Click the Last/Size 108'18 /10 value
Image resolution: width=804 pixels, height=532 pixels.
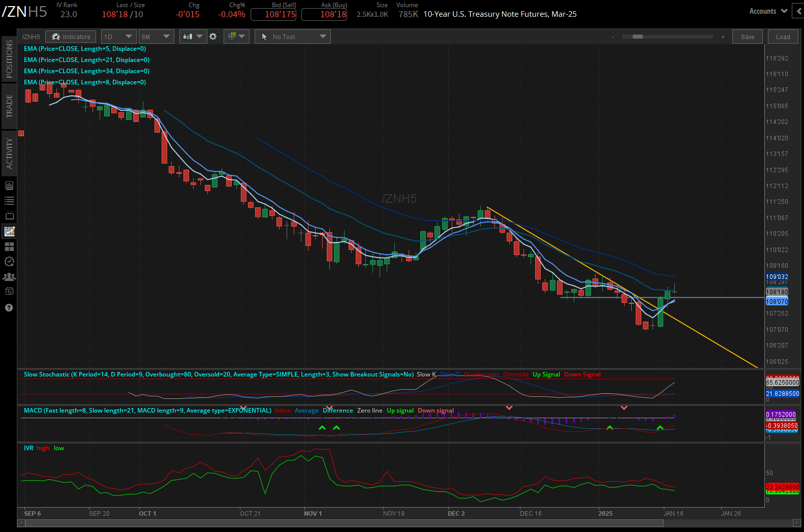tap(122, 14)
